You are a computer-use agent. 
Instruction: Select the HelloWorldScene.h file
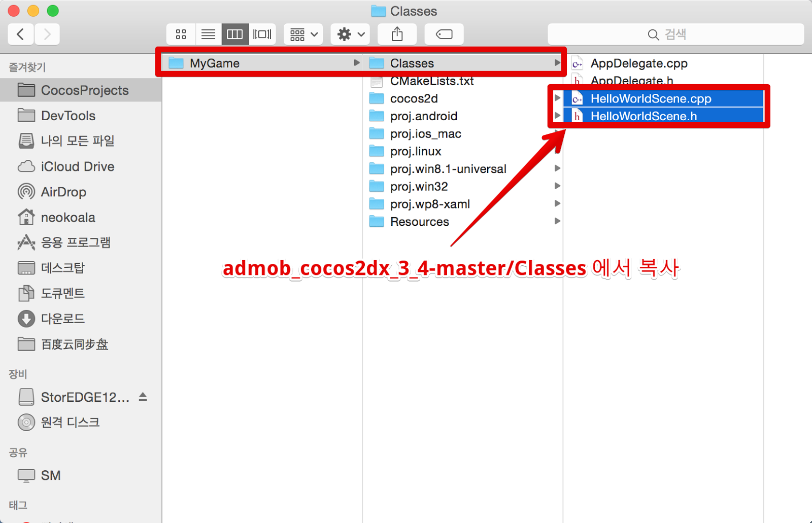[645, 116]
